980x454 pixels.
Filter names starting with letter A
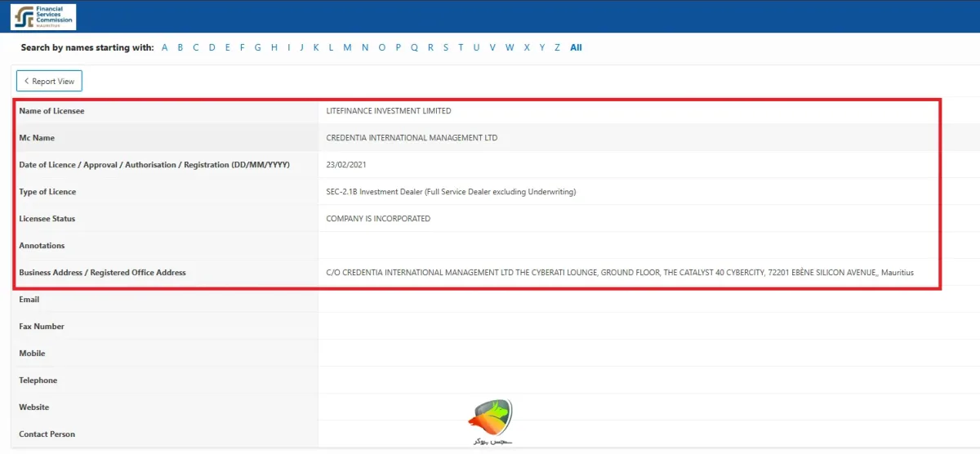coord(165,47)
